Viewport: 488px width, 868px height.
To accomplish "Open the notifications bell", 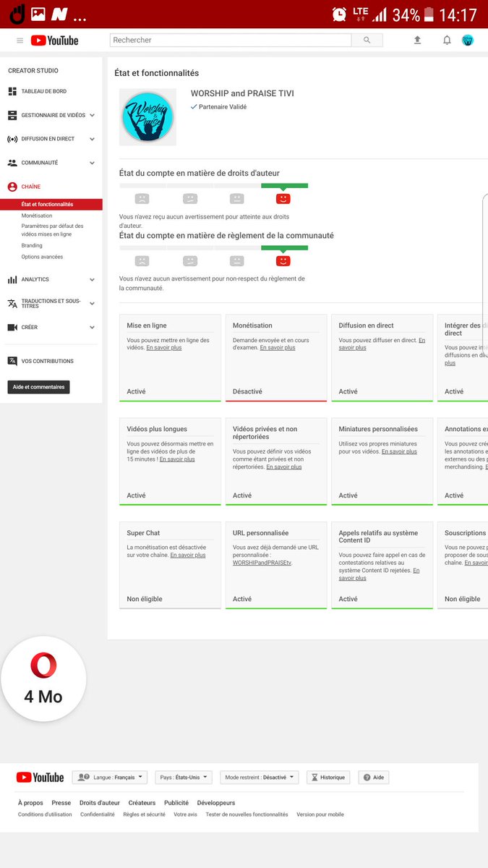I will point(447,41).
